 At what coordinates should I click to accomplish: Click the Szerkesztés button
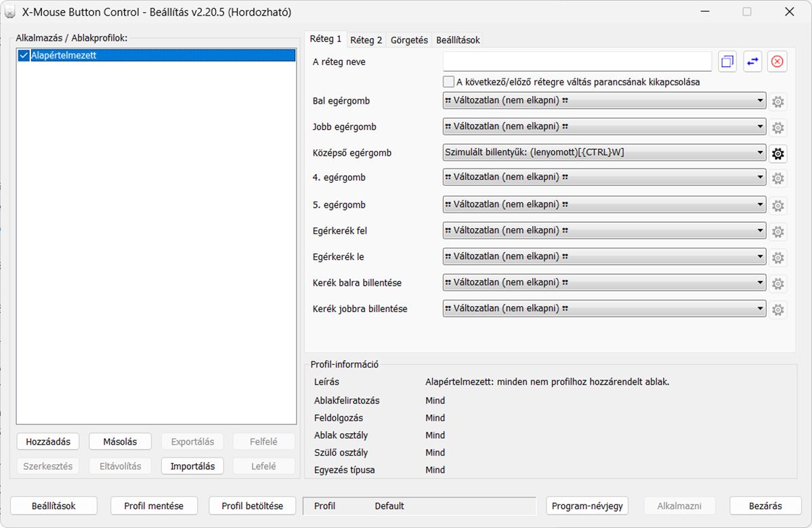[x=47, y=466]
